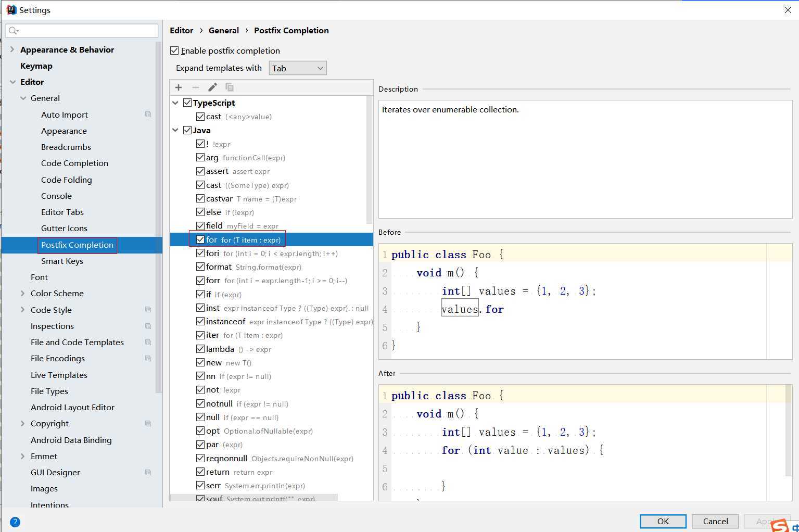Click the IntelliJ icon in the title bar
799x532 pixels.
[x=11, y=10]
